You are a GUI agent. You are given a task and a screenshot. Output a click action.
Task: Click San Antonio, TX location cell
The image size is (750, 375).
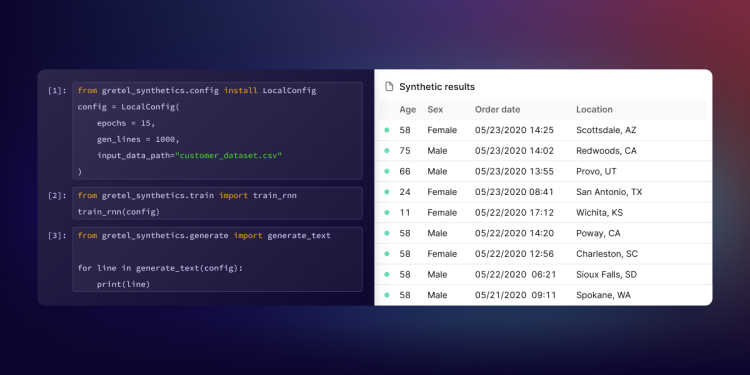coord(609,192)
